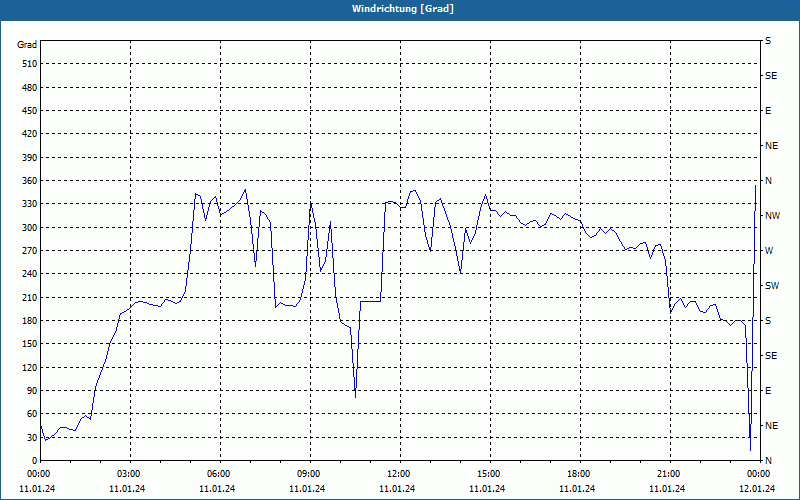
Task: Click the 180 tick label on the left axis
Action: (30, 321)
